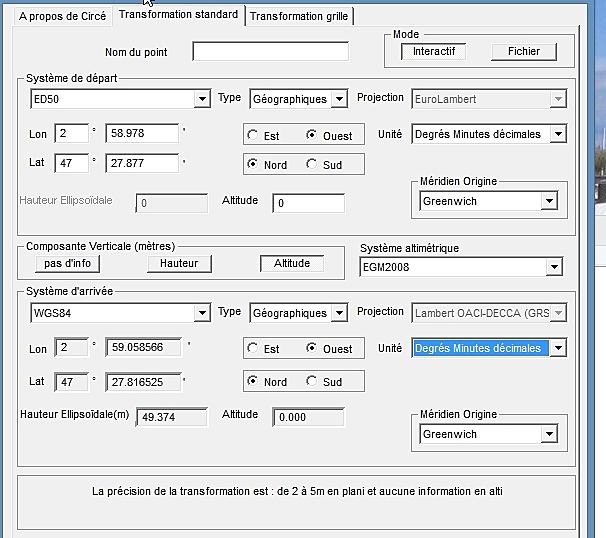Select Nord radio in departure system
606x538 pixels.
pos(267,165)
